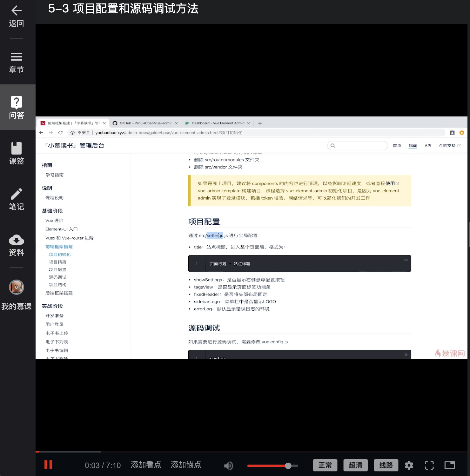Click 「小慕读书」管理后台 site title
This screenshot has width=470, height=476.
click(x=74, y=145)
